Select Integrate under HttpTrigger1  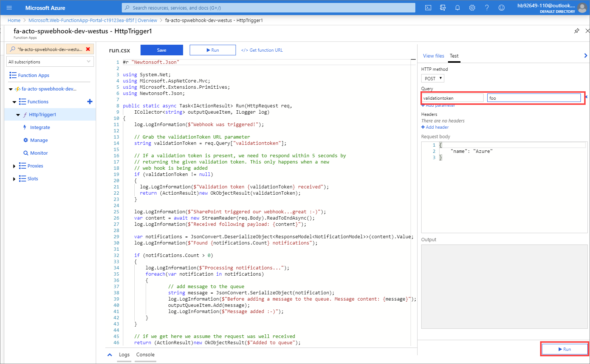click(x=40, y=127)
